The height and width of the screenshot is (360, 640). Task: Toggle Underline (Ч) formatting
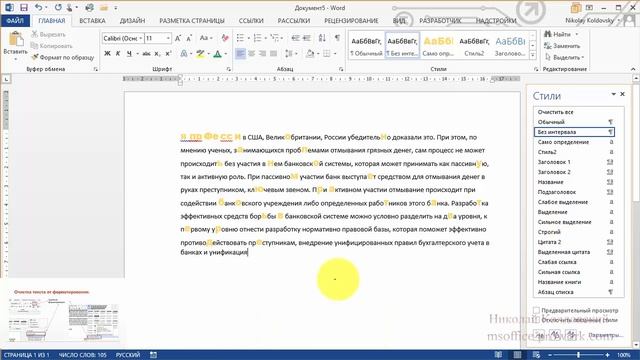[x=129, y=53]
